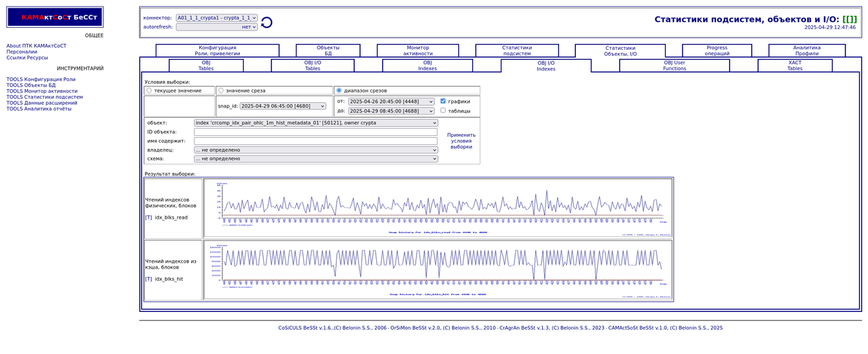Switch to the 'Монитор активности' tab

click(418, 50)
